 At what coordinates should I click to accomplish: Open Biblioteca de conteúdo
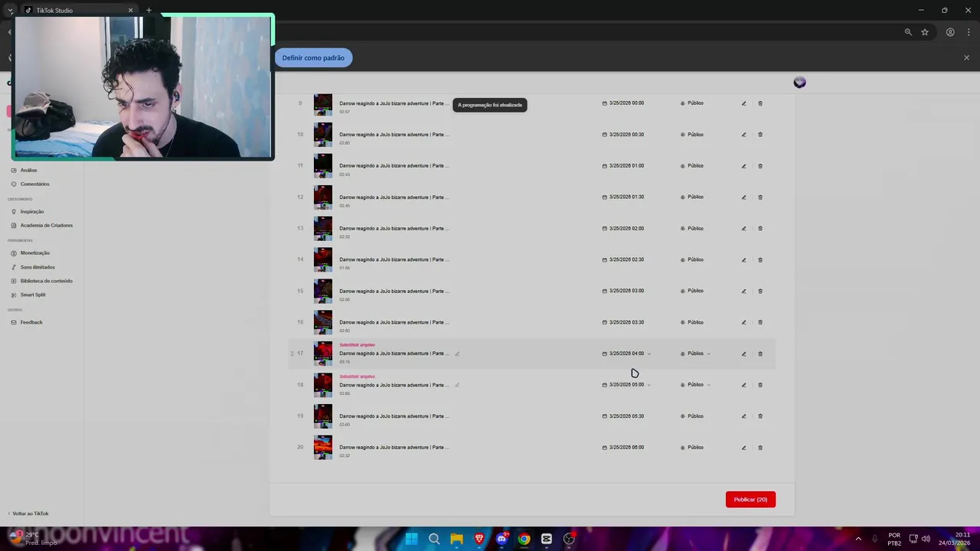[x=46, y=281]
